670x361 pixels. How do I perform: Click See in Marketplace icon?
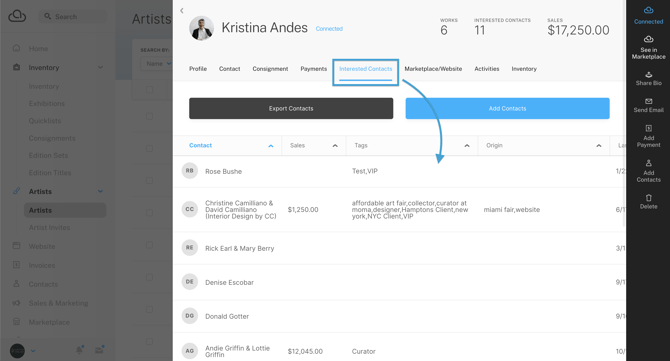coord(648,39)
